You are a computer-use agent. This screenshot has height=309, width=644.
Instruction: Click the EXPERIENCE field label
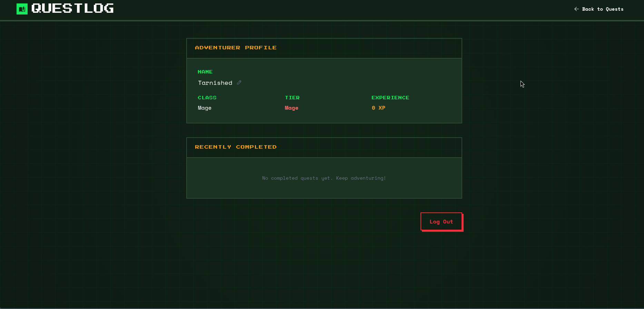point(390,98)
